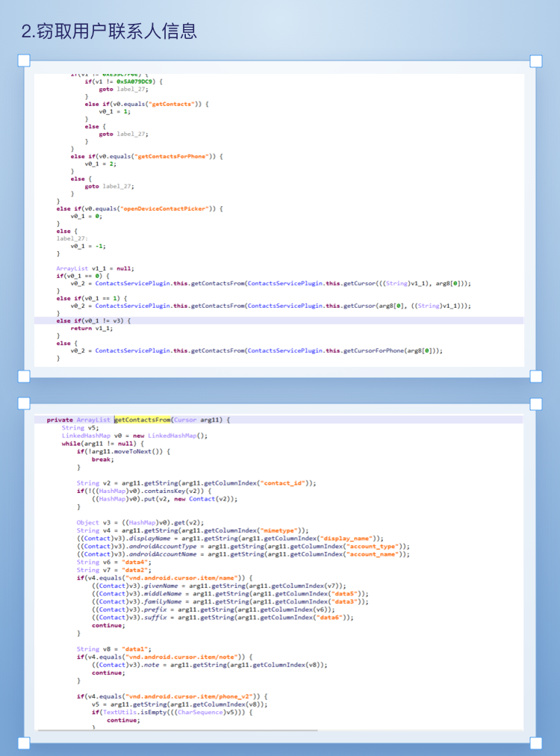Click the heading "2.窃取用户联系人信息"
The height and width of the screenshot is (756, 560).
[109, 31]
